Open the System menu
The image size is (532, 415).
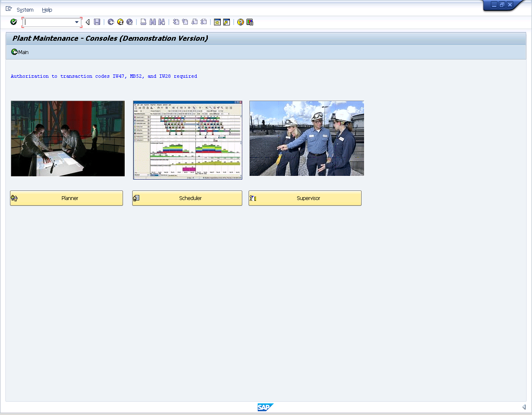[25, 10]
